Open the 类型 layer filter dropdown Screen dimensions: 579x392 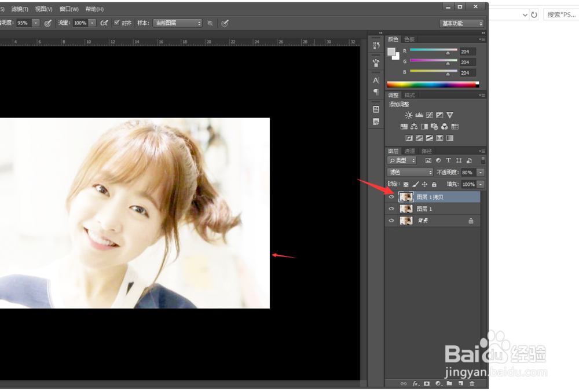(402, 160)
